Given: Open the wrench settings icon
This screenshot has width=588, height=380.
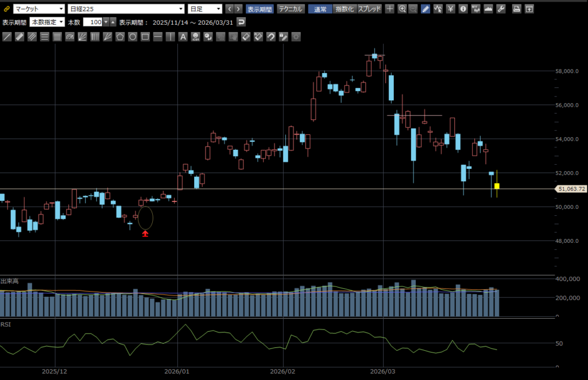Looking at the screenshot, I should click(x=500, y=9).
